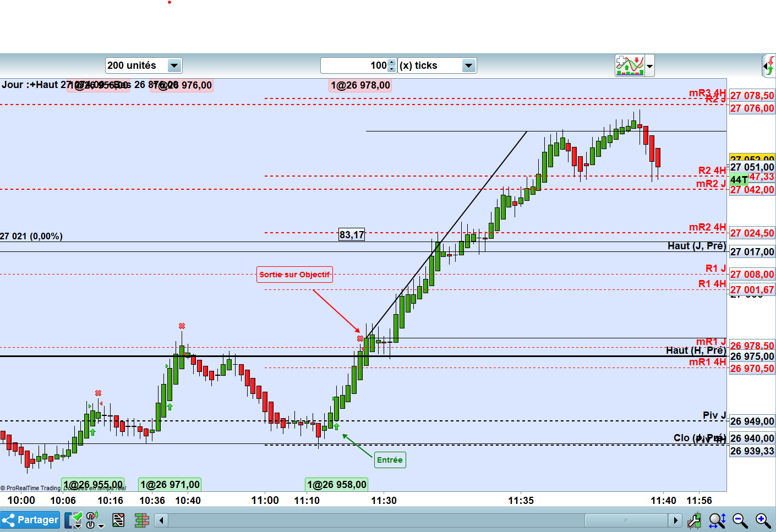Click the 27 017,00 price label
This screenshot has width=776, height=532.
pos(752,252)
